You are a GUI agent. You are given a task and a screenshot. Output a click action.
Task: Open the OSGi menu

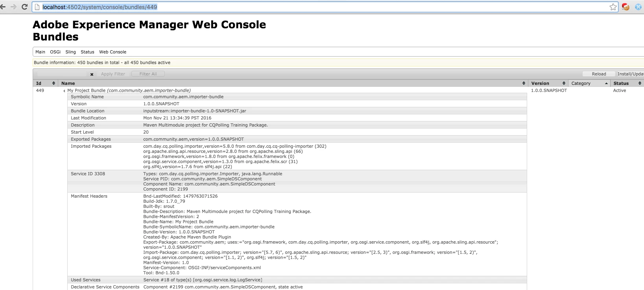[55, 52]
